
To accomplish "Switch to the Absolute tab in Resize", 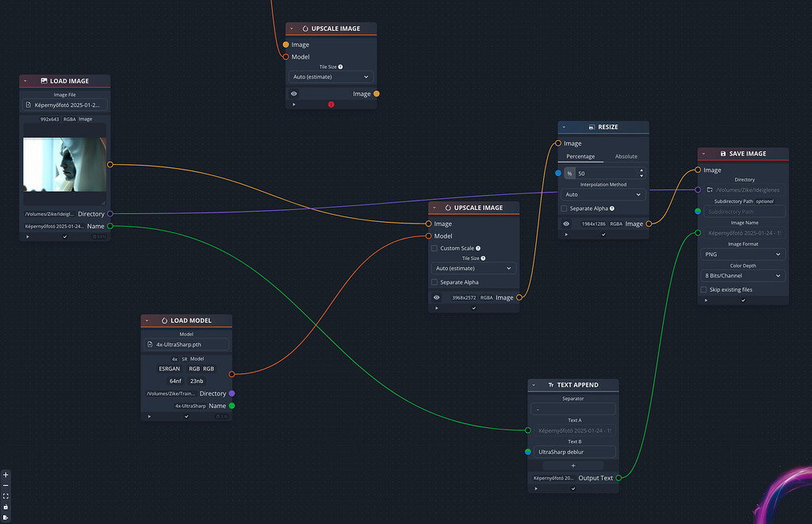I will pos(626,156).
